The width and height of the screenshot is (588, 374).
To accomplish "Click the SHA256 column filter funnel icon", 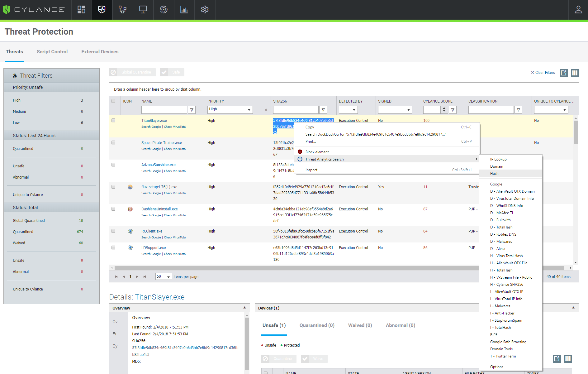I will point(323,110).
